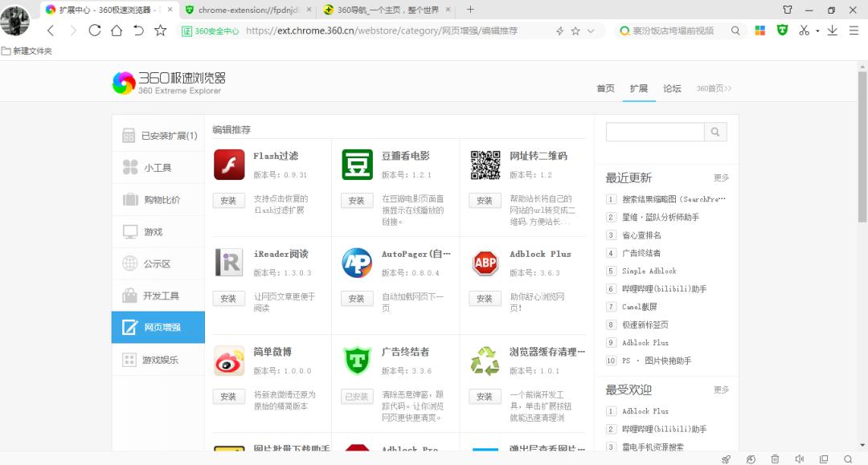Open the bookmark star dropdown beside the address bar

click(x=590, y=31)
